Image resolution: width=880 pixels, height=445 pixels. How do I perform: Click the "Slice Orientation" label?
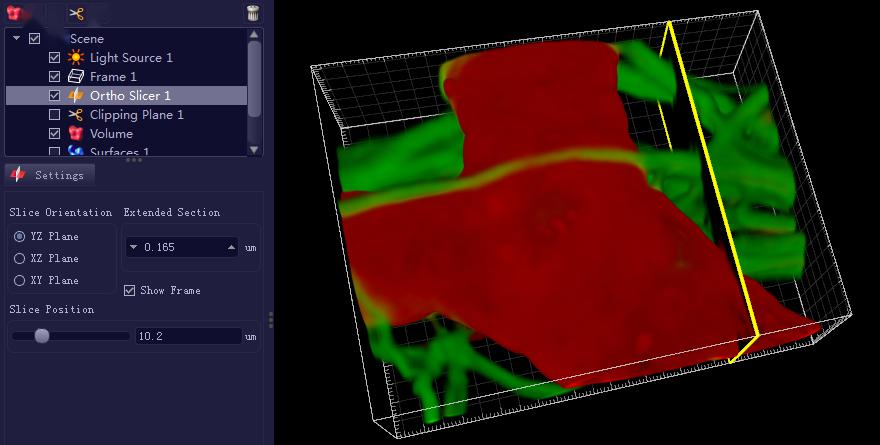click(61, 212)
